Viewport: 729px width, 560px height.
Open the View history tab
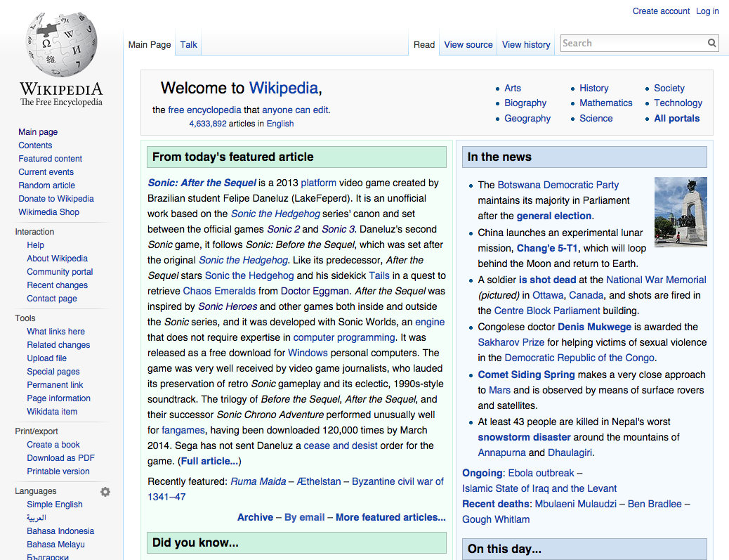[x=526, y=45]
